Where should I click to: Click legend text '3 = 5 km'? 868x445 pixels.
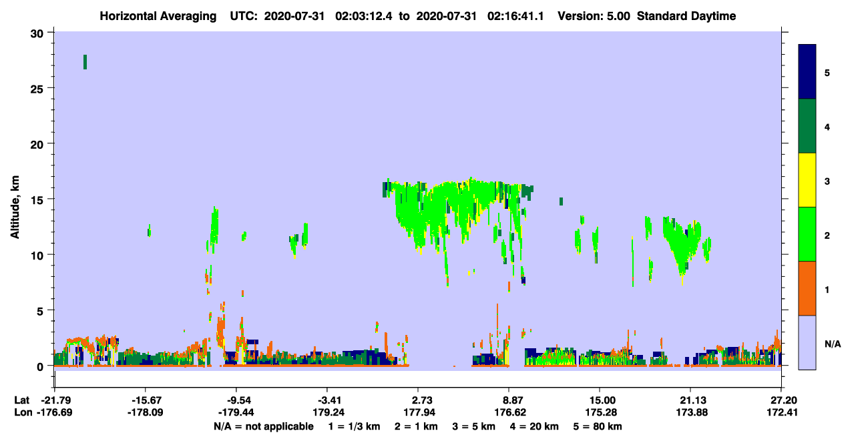point(473,426)
